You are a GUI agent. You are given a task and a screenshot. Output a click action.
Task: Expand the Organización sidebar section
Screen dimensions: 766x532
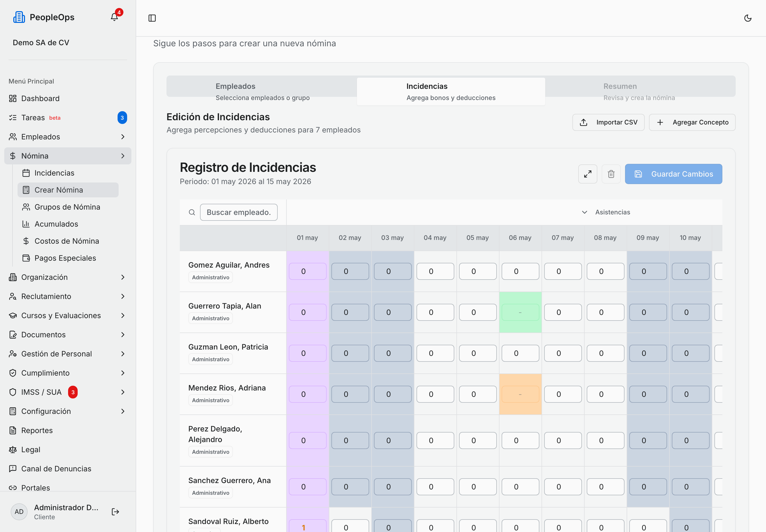pos(68,277)
